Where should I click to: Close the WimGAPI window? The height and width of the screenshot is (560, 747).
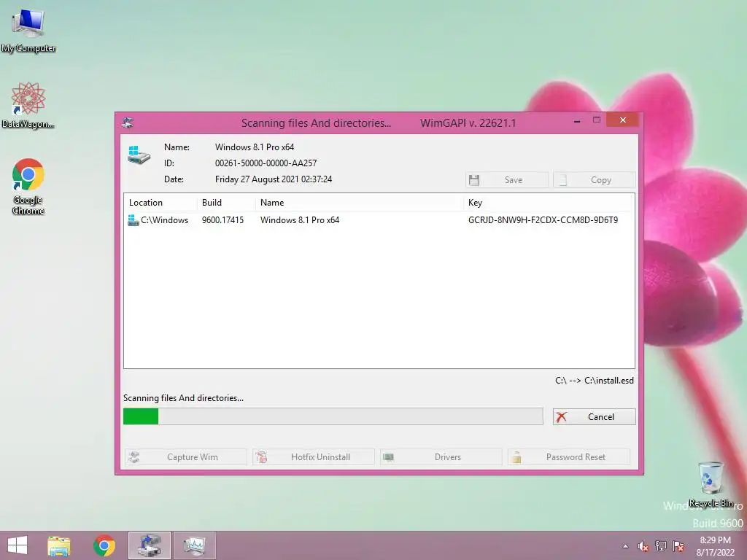point(623,120)
